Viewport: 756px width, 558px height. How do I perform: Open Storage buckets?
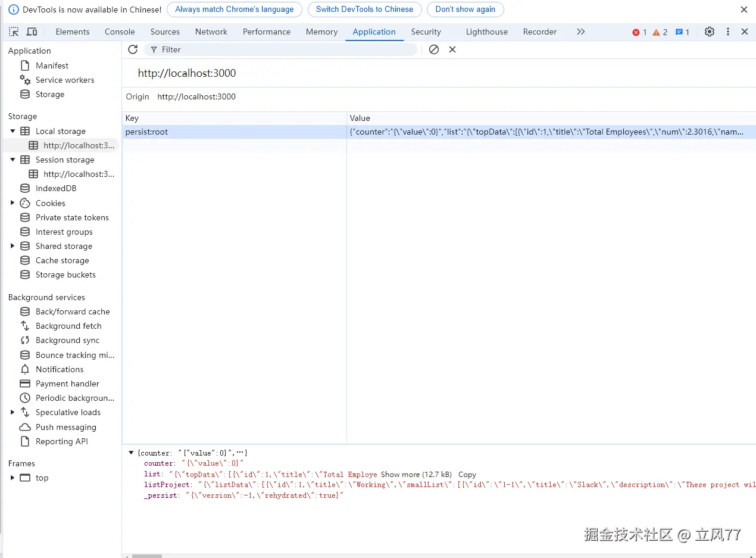point(65,275)
